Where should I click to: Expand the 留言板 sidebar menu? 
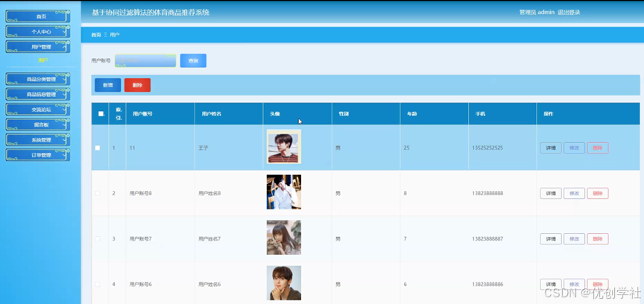38,124
